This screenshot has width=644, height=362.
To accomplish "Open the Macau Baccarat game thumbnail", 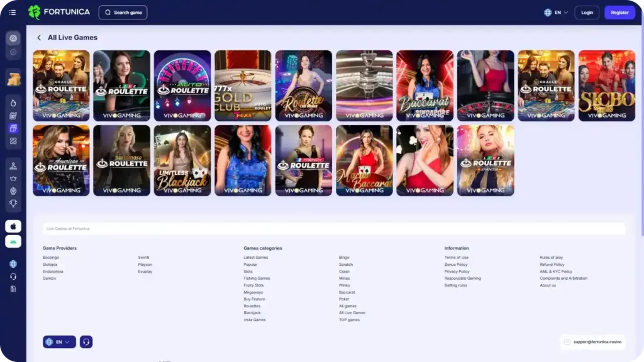I will pyautogui.click(x=364, y=160).
